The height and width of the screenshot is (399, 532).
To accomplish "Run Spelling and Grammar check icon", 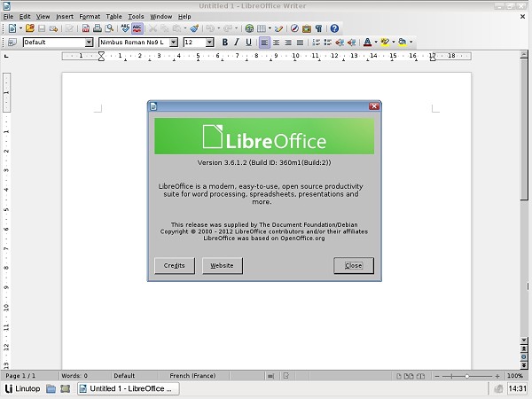I will (125, 28).
